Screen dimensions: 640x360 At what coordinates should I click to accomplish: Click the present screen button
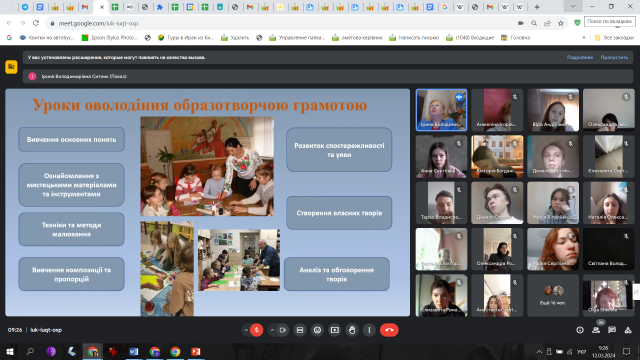(335, 330)
